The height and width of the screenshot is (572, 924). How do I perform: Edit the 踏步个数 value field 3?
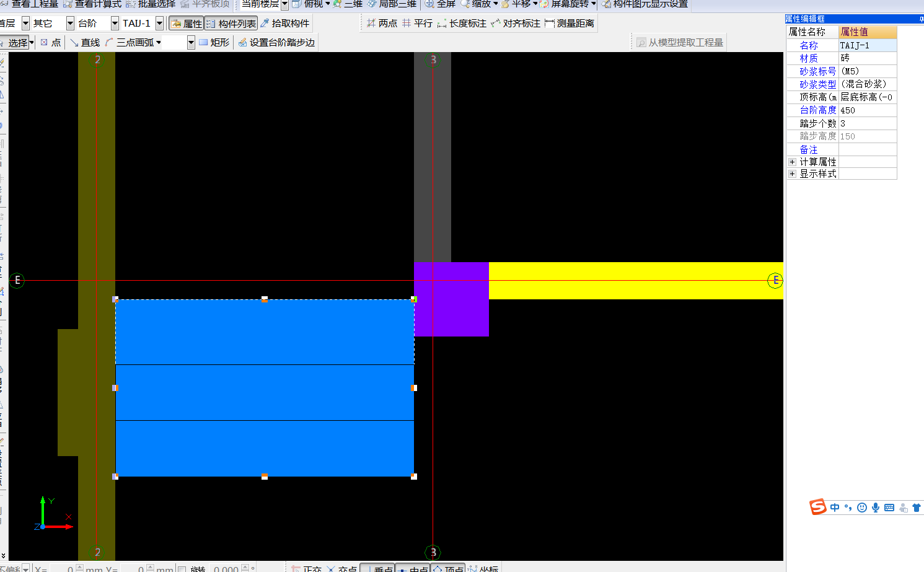coord(868,123)
